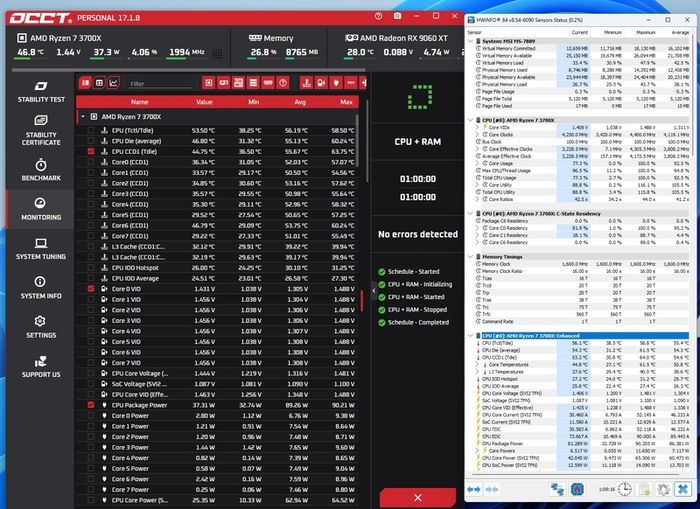Sort OCCT table by Value column
Screen dimensions: 700x509
[204, 102]
